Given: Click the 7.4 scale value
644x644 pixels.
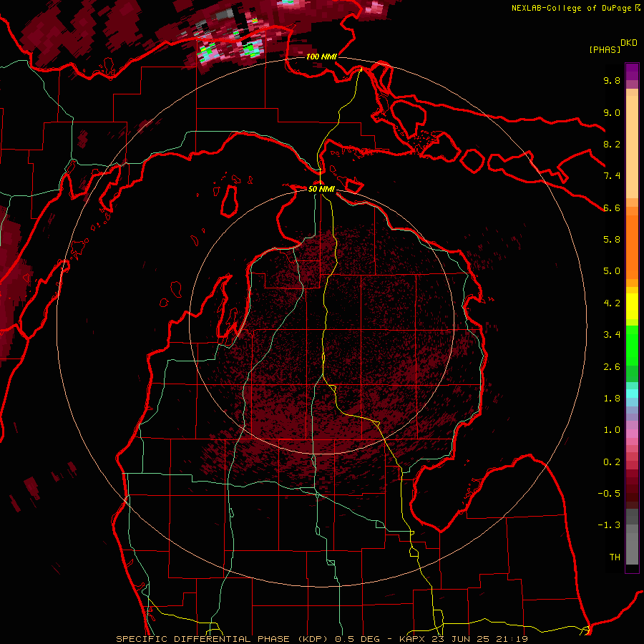Looking at the screenshot, I should click(x=612, y=176).
